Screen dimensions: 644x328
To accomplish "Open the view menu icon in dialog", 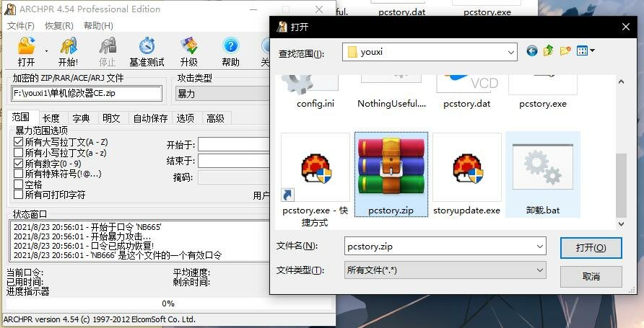I will 586,51.
